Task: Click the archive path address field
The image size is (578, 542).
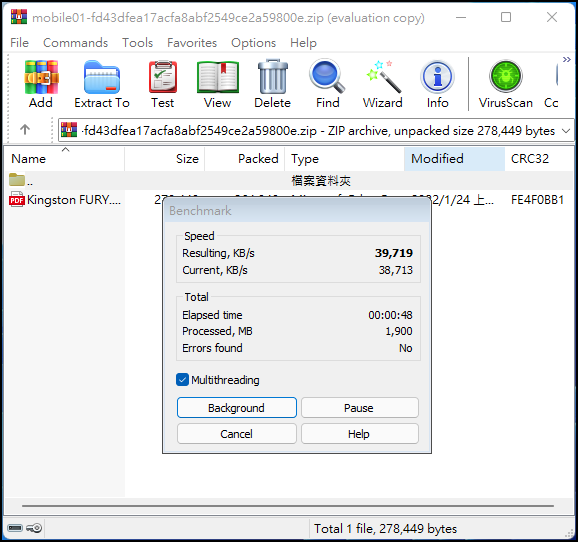Action: 316,130
